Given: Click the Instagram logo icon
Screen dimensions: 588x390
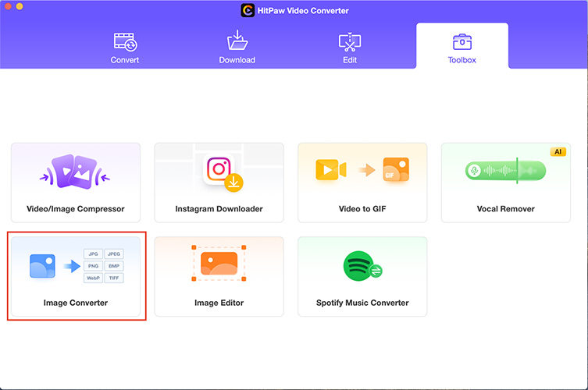Looking at the screenshot, I should click(x=219, y=168).
